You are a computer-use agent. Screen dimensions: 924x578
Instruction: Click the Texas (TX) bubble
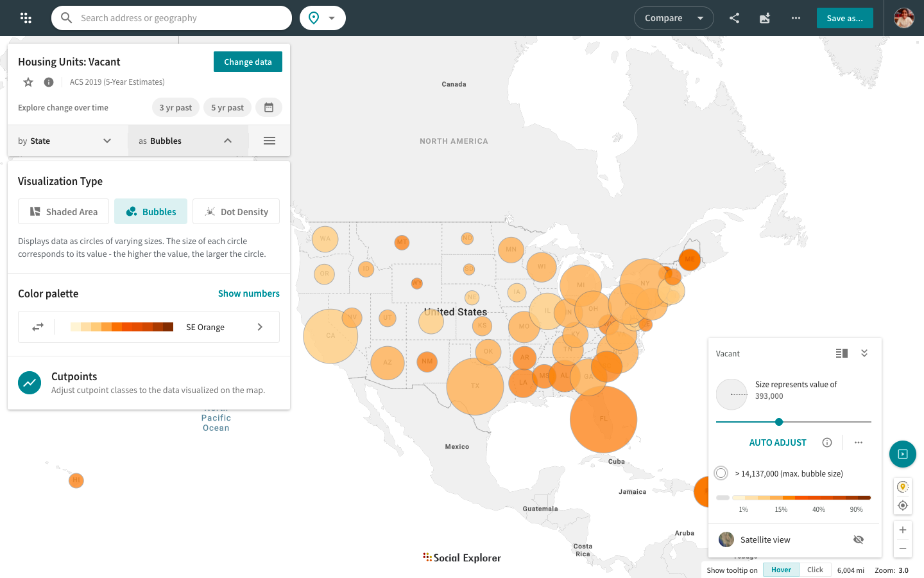[475, 386]
